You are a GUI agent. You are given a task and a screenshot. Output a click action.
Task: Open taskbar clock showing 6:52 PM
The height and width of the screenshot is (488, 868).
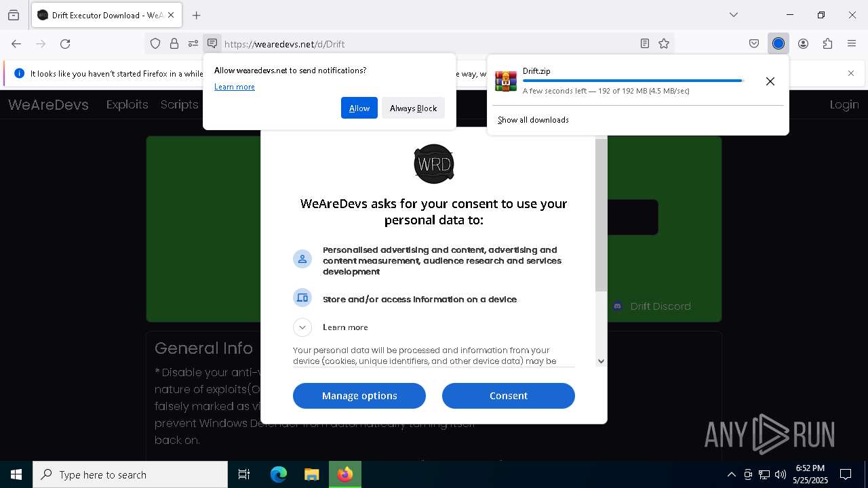pyautogui.click(x=810, y=474)
